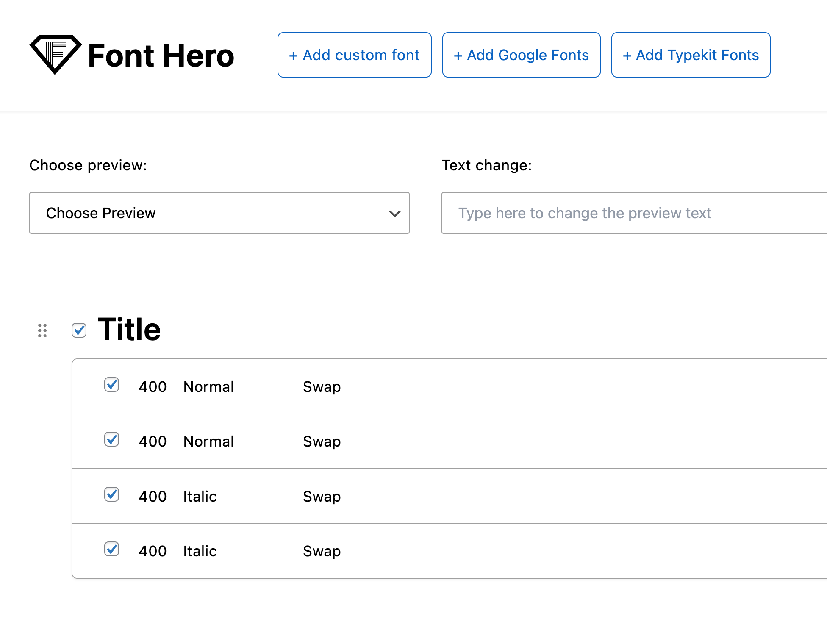The height and width of the screenshot is (644, 827).
Task: Click Add custom font
Action: click(354, 55)
